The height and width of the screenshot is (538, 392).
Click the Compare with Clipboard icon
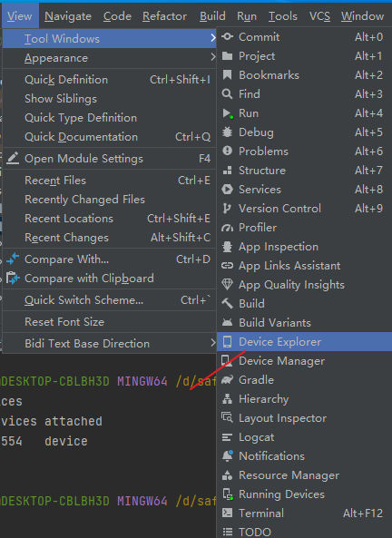pyautogui.click(x=13, y=279)
